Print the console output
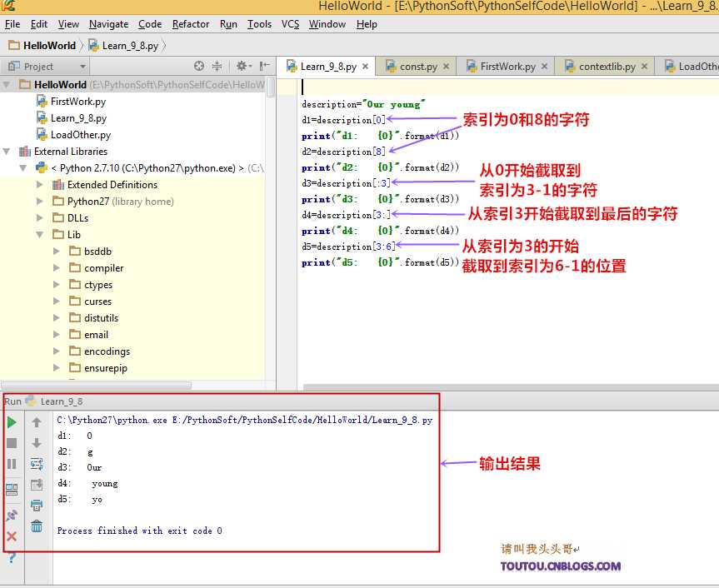The width and height of the screenshot is (719, 588). tap(37, 506)
